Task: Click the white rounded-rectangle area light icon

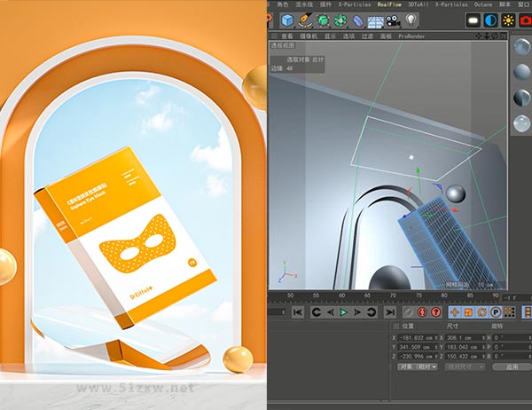Action: 473,20
